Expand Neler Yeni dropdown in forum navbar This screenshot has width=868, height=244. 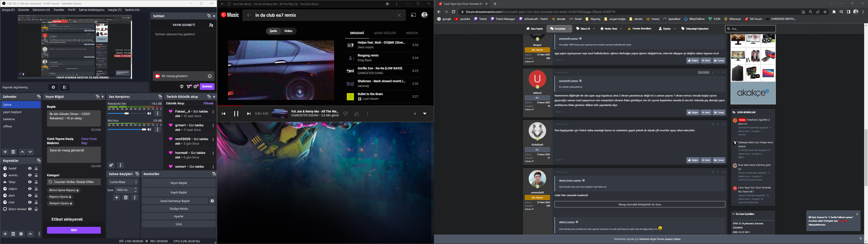[621, 29]
